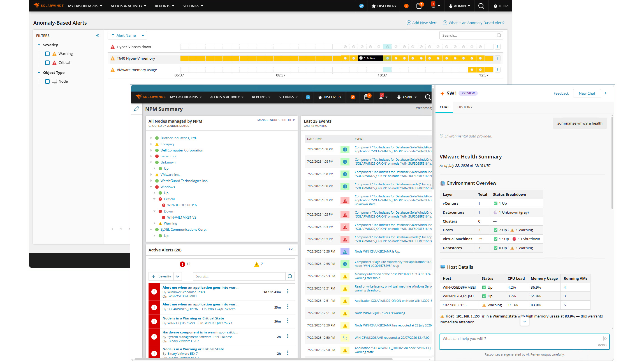Click the Severity sort button in Active Alerts
This screenshot has width=644, height=362.
click(x=161, y=276)
